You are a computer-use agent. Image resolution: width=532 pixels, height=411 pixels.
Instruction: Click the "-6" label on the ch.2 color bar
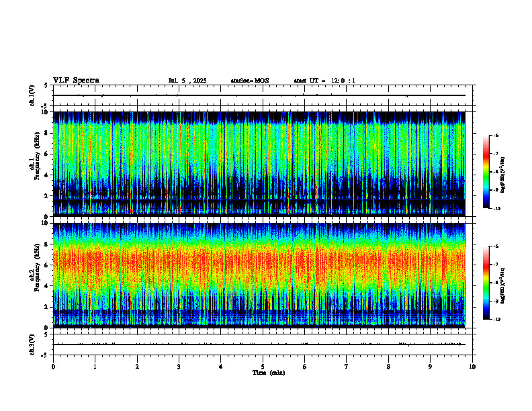coord(496,246)
